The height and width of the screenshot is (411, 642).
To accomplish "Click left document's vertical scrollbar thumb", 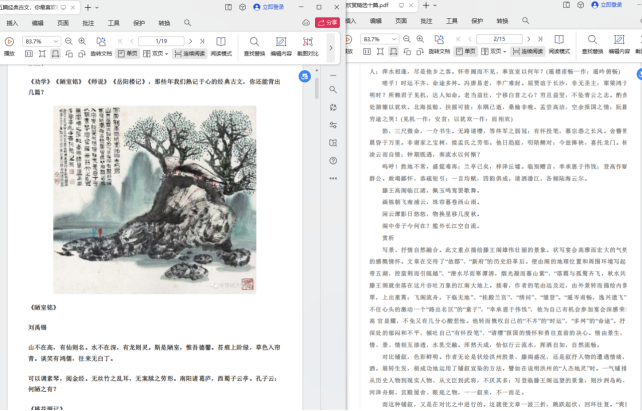I will click(316, 88).
